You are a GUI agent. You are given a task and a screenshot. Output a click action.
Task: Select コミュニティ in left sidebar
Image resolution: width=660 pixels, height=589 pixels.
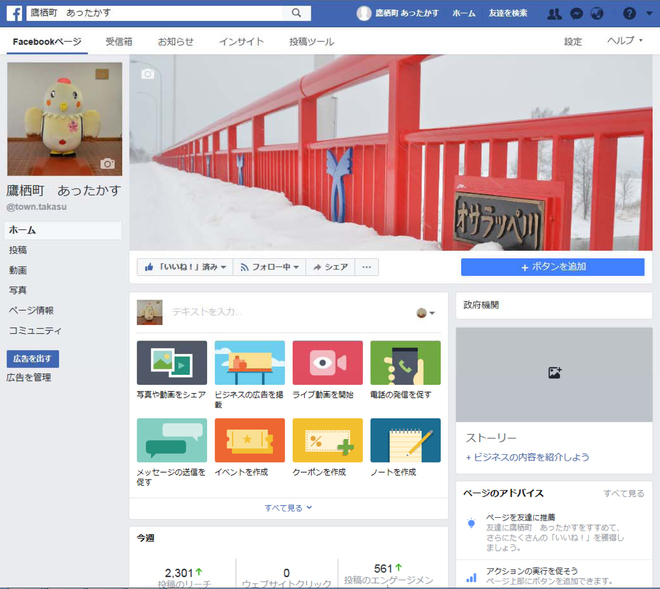coord(35,330)
